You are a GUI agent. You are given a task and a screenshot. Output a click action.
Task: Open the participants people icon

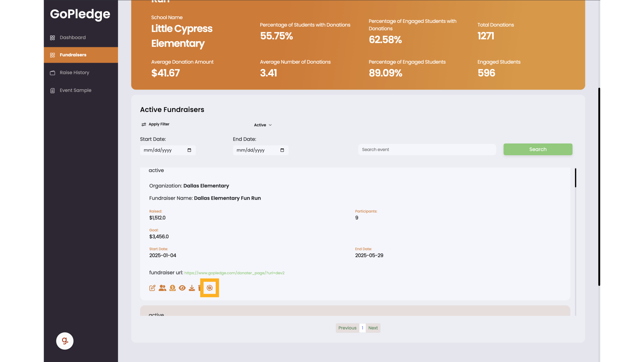(x=162, y=288)
